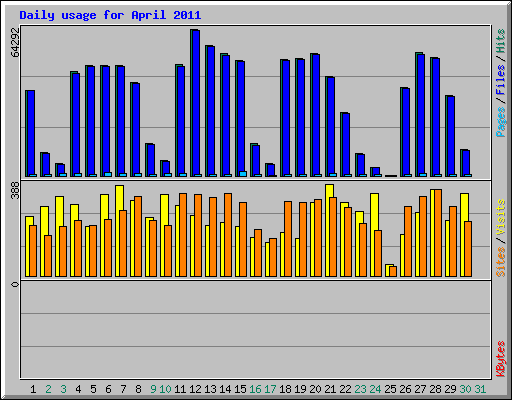Click day 18 on the x-axis
This screenshot has width=512, height=400.
(285, 389)
